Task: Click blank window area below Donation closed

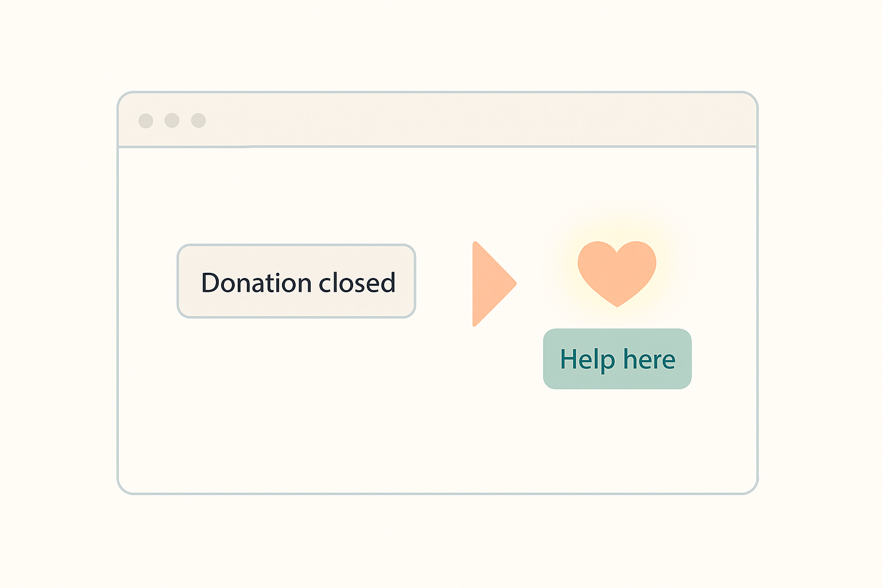Action: click(296, 402)
